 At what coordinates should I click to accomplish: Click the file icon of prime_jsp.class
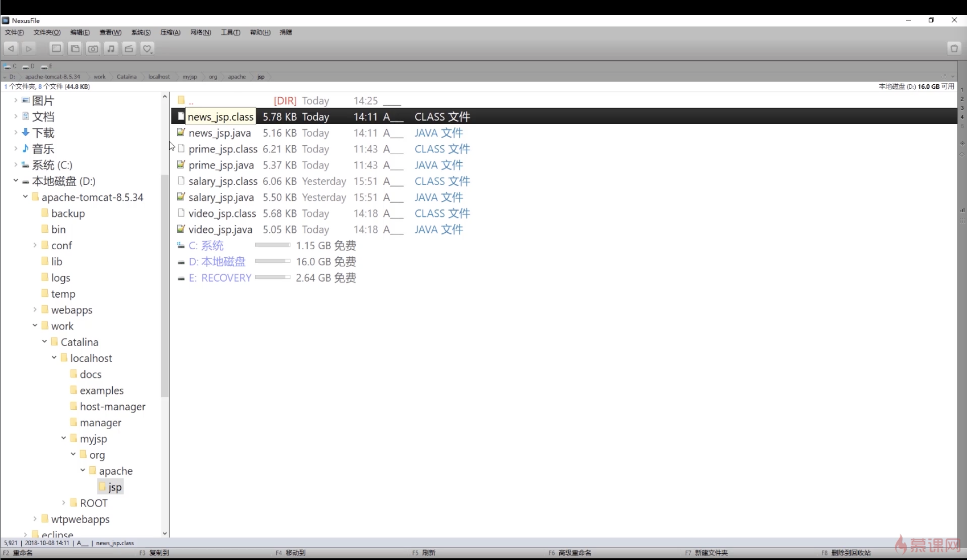click(181, 149)
